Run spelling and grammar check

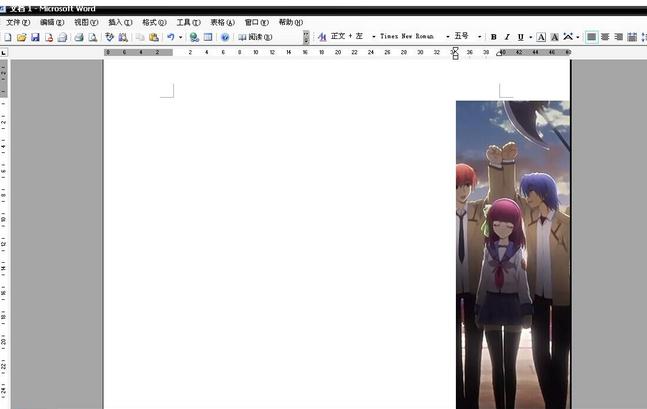(x=109, y=38)
